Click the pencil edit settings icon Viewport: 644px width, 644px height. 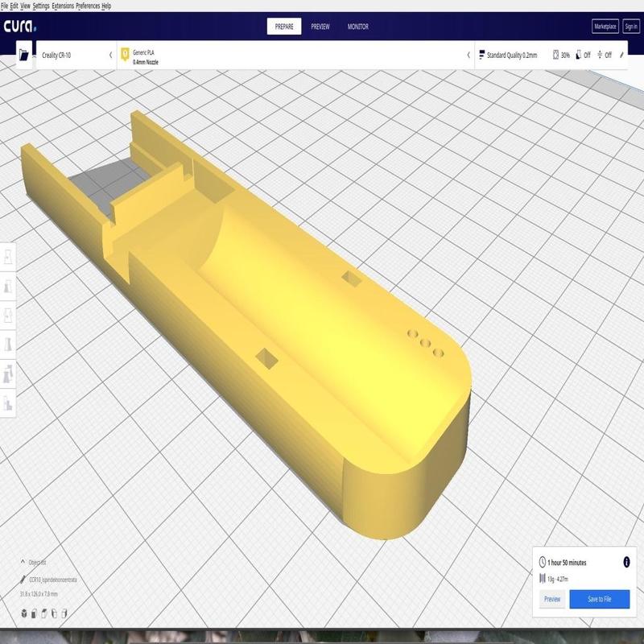click(x=621, y=55)
